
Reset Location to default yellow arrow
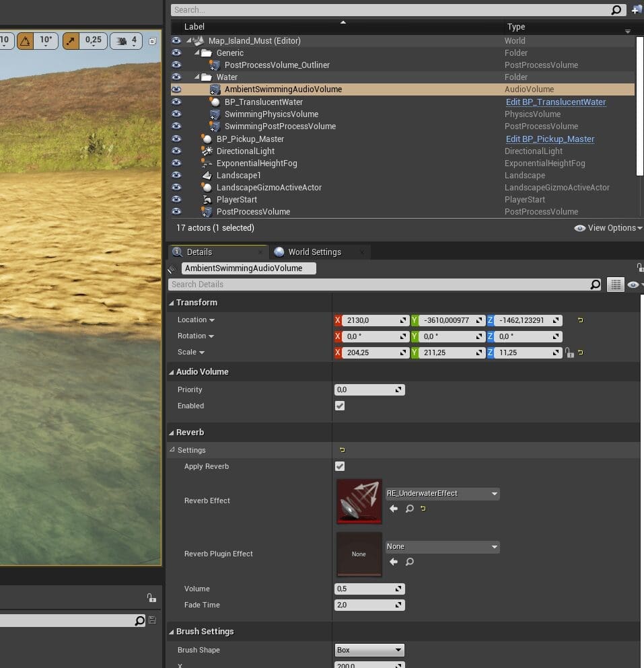pos(580,320)
